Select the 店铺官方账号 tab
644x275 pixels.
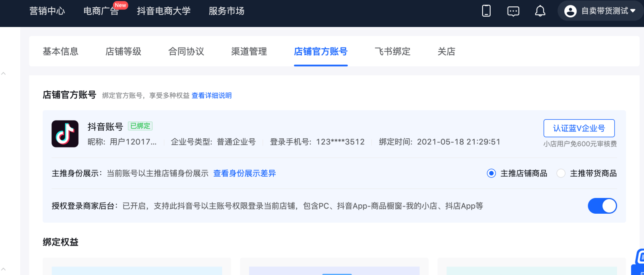point(321,52)
